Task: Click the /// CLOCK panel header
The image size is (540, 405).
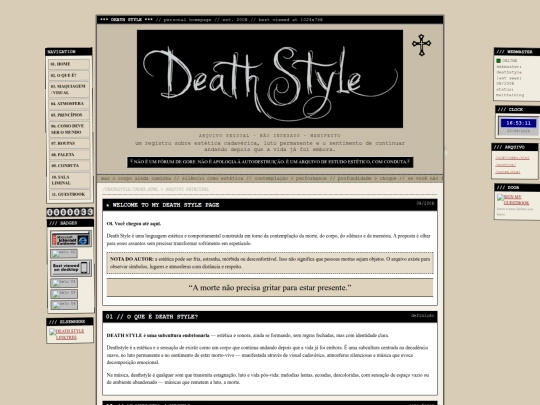Action: (518, 110)
